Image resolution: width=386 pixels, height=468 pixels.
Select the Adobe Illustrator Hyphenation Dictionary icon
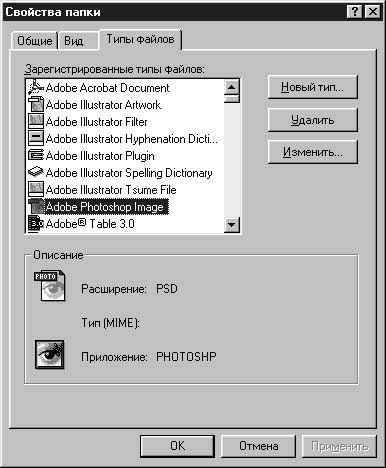pyautogui.click(x=36, y=138)
